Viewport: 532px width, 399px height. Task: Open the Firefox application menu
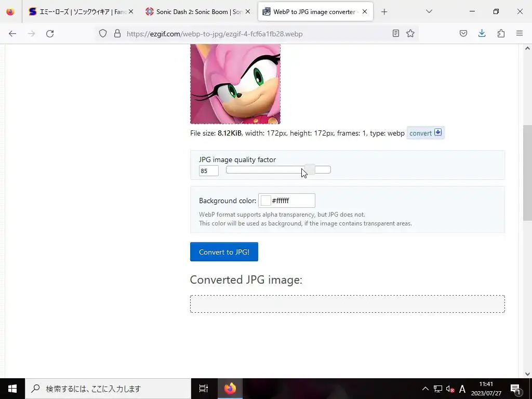520,34
